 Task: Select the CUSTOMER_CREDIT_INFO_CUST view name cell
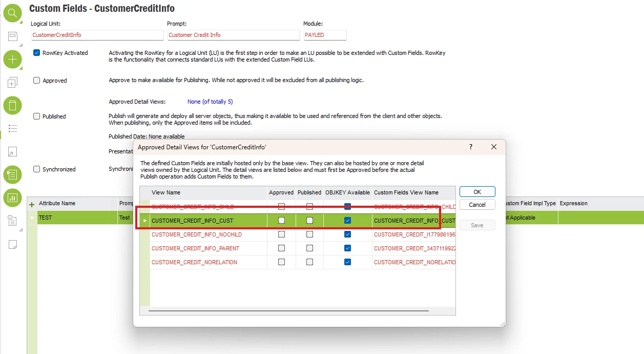click(x=209, y=221)
